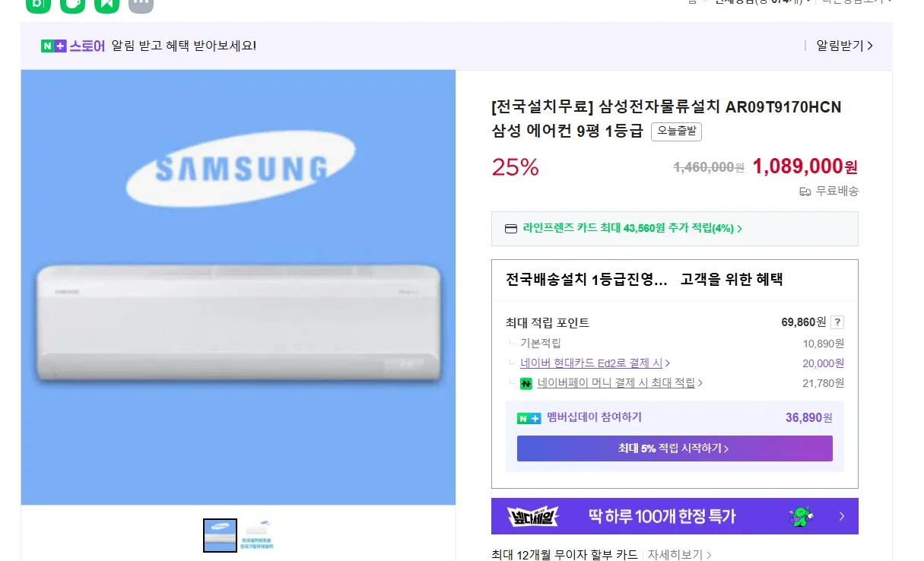Screen dimensions: 924x561
Task: Click the green mascot icon in 특가 banner
Action: [801, 517]
